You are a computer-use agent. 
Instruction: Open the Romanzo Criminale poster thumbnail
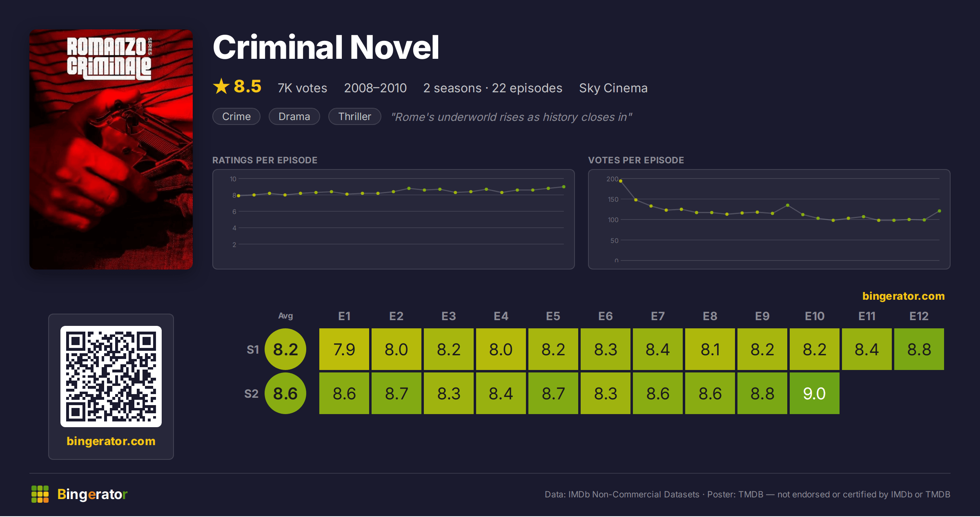[x=111, y=149]
